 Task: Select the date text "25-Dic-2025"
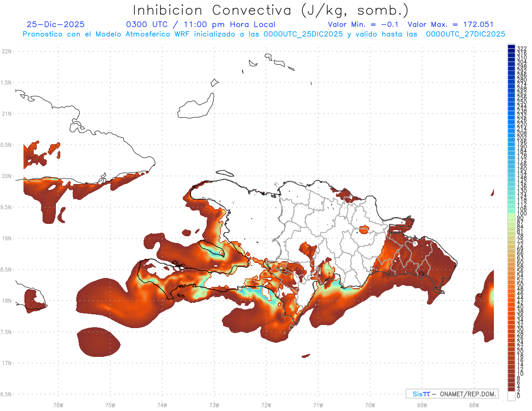[x=55, y=25]
